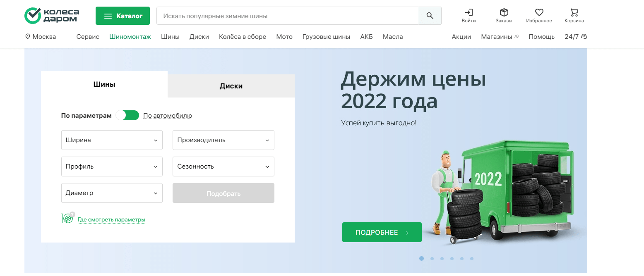This screenshot has height=276, width=644.
Task: Switch to the Диски tab
Action: (231, 86)
